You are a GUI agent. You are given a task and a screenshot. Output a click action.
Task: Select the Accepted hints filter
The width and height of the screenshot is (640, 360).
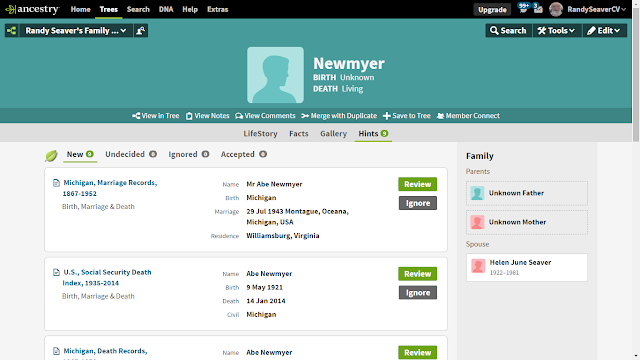[244, 154]
